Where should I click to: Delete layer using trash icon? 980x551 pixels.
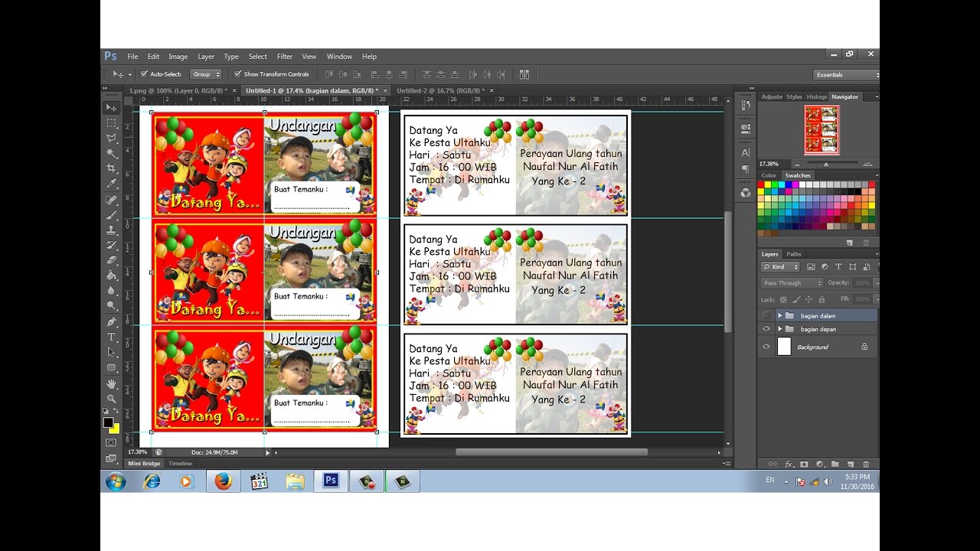(866, 464)
